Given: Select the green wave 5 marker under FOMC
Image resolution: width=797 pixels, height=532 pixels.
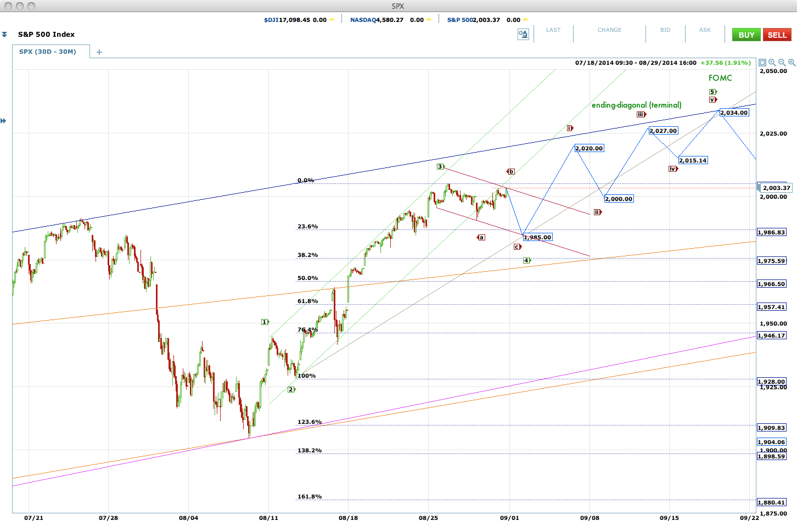Looking at the screenshot, I should click(x=712, y=92).
